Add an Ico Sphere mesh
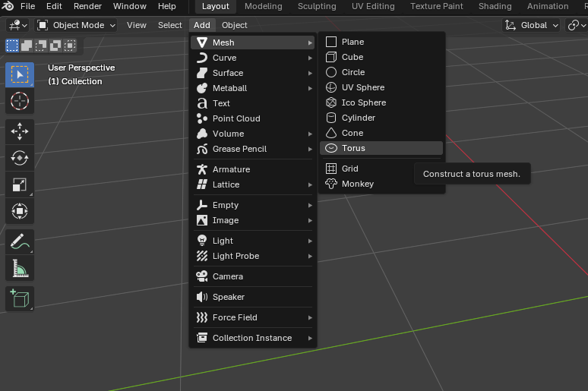 (x=381, y=102)
